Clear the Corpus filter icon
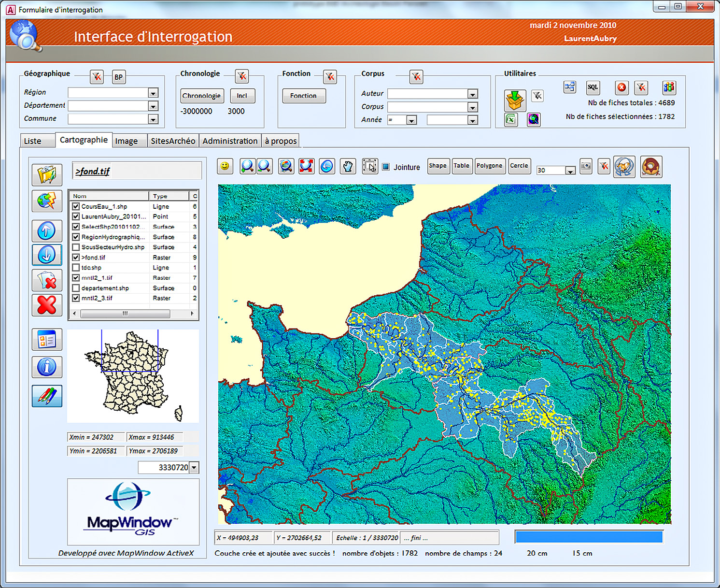Image resolution: width=720 pixels, height=588 pixels. (416, 77)
